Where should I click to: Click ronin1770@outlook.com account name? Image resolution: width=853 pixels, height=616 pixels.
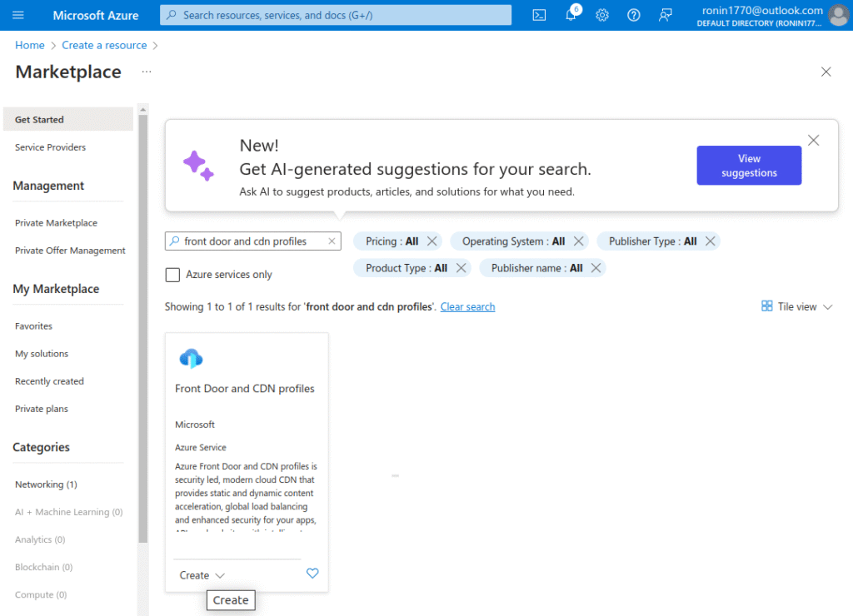coord(762,10)
